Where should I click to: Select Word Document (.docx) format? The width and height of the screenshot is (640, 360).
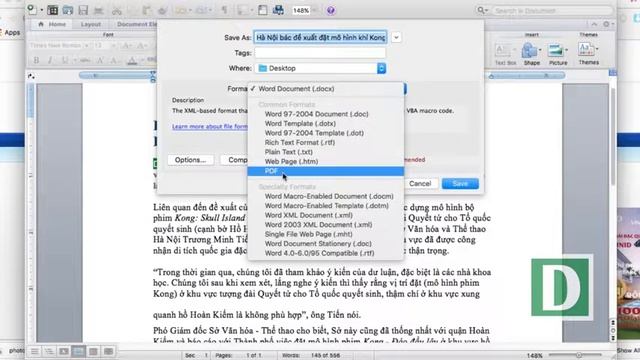(326, 89)
